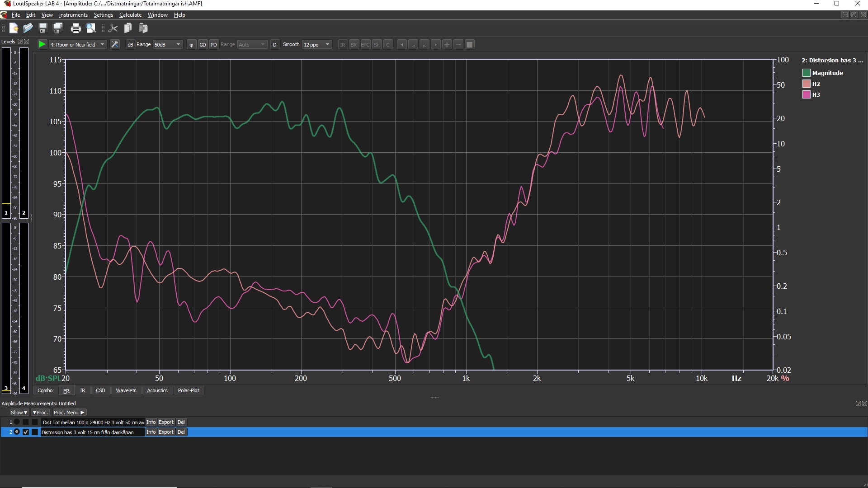Click the ETC toolbar button
The height and width of the screenshot is (488, 868).
click(365, 44)
